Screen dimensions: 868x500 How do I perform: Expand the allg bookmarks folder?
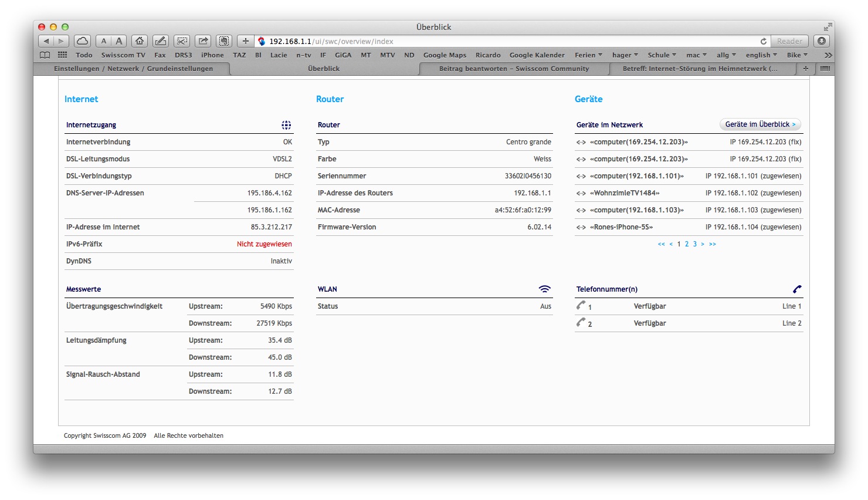tap(726, 55)
